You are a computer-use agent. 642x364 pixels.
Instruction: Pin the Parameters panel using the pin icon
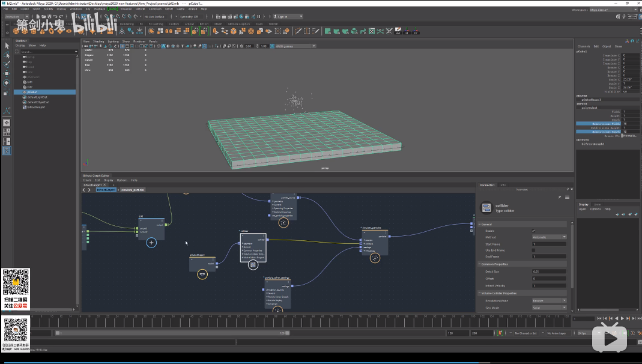(559, 197)
